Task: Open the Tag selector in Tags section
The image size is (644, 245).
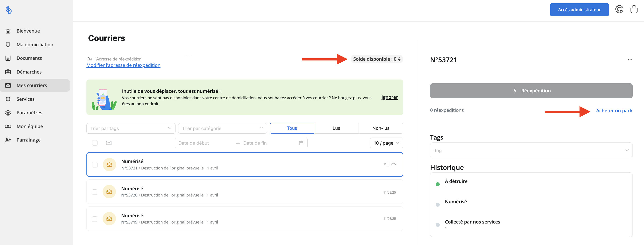Action: tap(531, 150)
